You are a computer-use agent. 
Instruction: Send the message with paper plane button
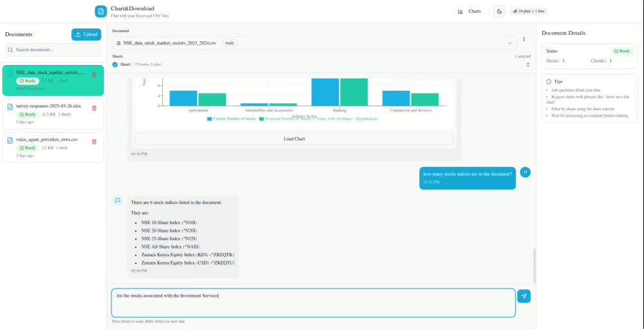[524, 296]
